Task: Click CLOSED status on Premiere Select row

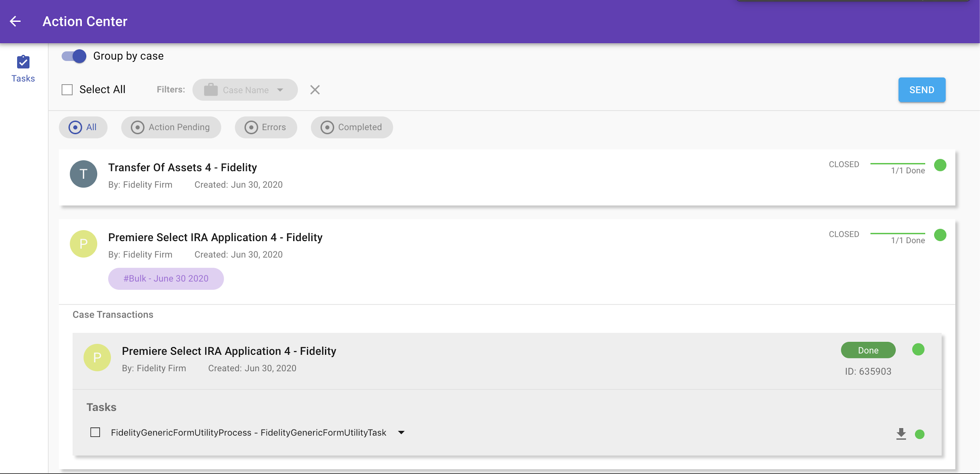Action: tap(844, 234)
